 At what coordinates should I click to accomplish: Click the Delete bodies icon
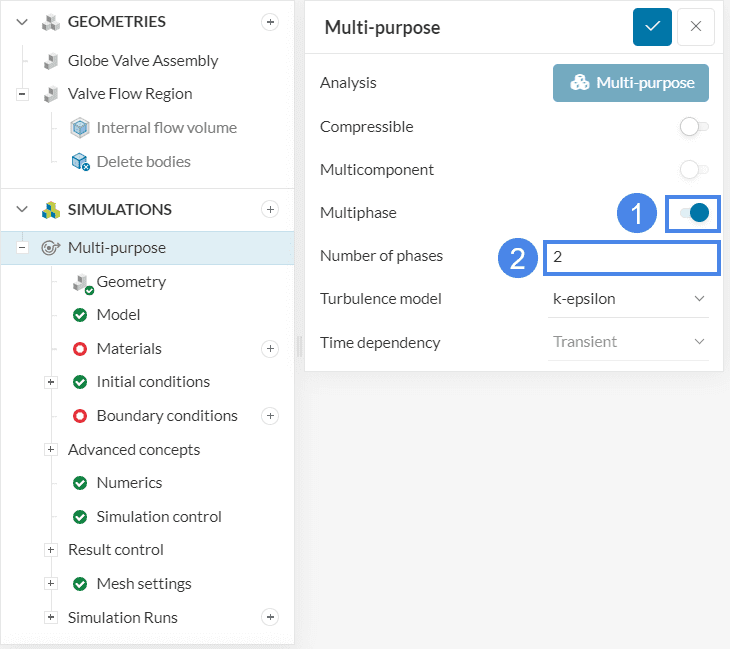click(x=80, y=162)
